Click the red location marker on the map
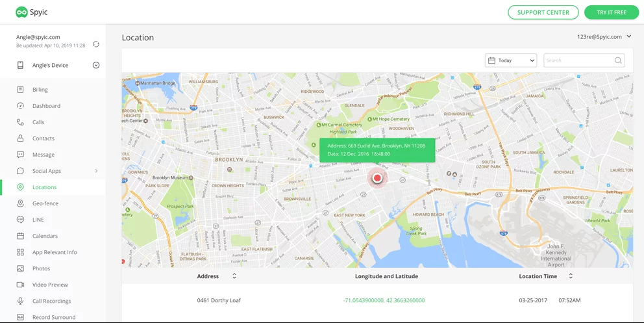Image resolution: width=644 pixels, height=323 pixels. (x=377, y=178)
